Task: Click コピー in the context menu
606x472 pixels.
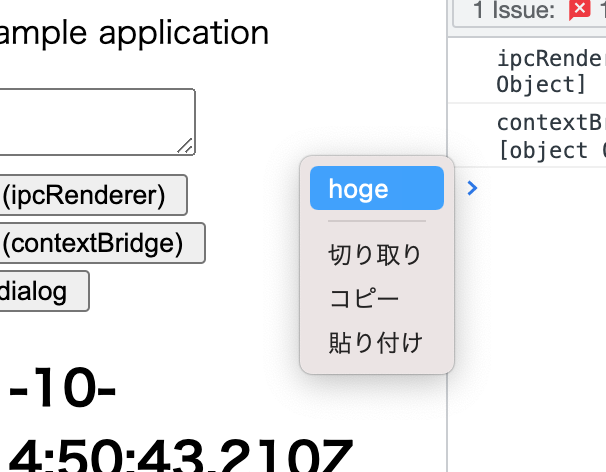Action: click(x=364, y=299)
